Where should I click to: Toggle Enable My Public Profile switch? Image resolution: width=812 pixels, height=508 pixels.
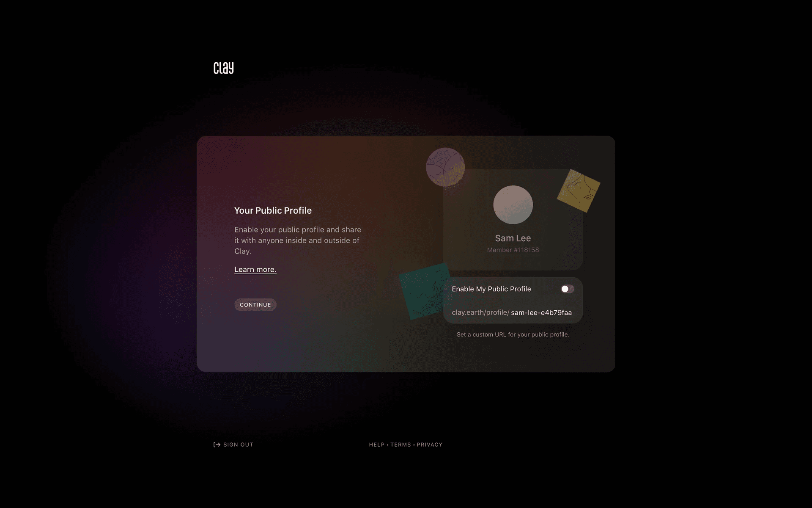coord(567,289)
